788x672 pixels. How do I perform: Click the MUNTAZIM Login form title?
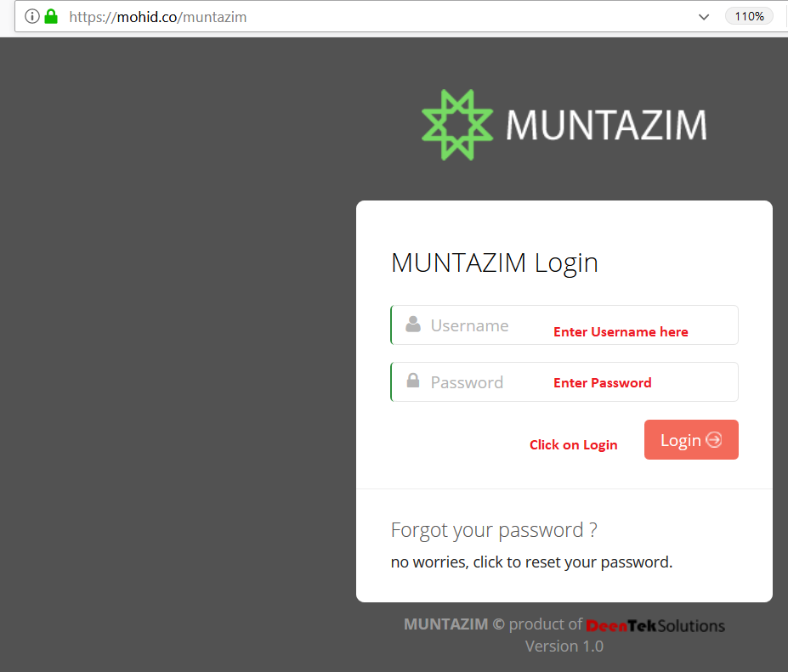click(x=495, y=263)
